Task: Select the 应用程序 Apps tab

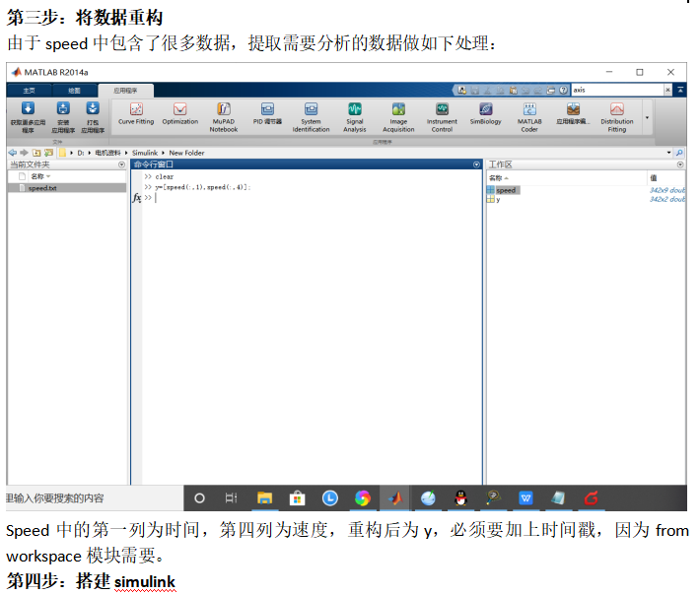Action: (125, 91)
